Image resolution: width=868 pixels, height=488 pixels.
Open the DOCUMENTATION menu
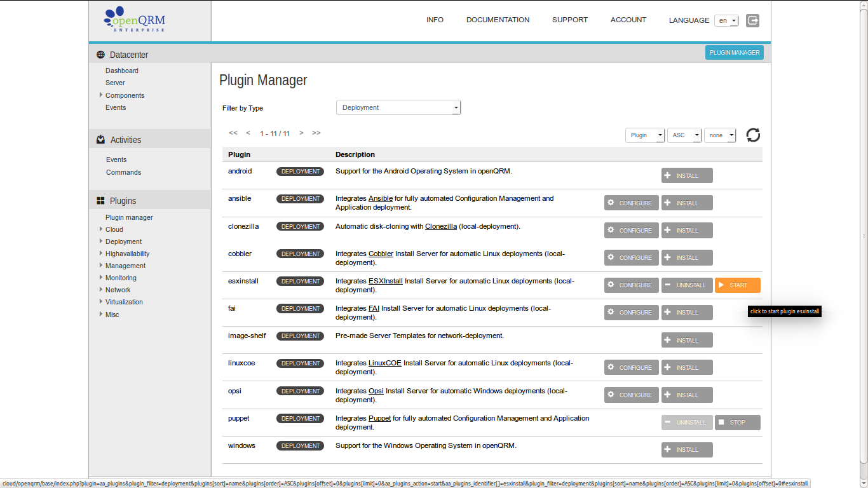tap(498, 20)
